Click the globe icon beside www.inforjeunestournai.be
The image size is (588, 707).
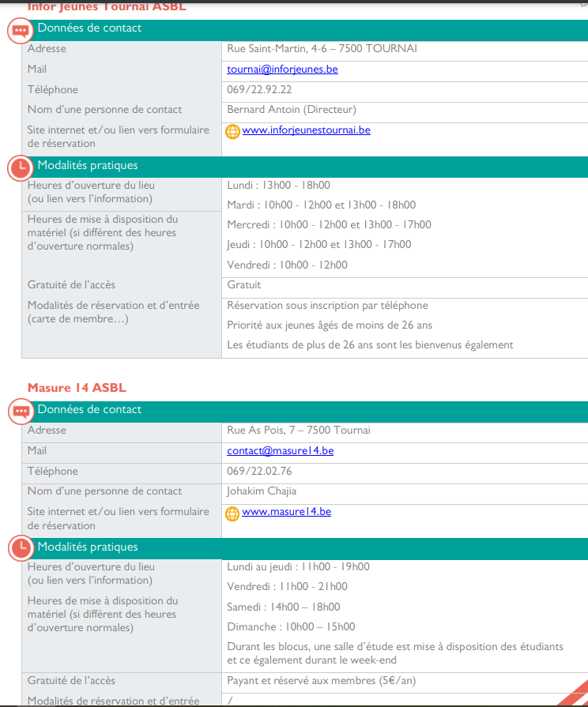[x=232, y=132]
